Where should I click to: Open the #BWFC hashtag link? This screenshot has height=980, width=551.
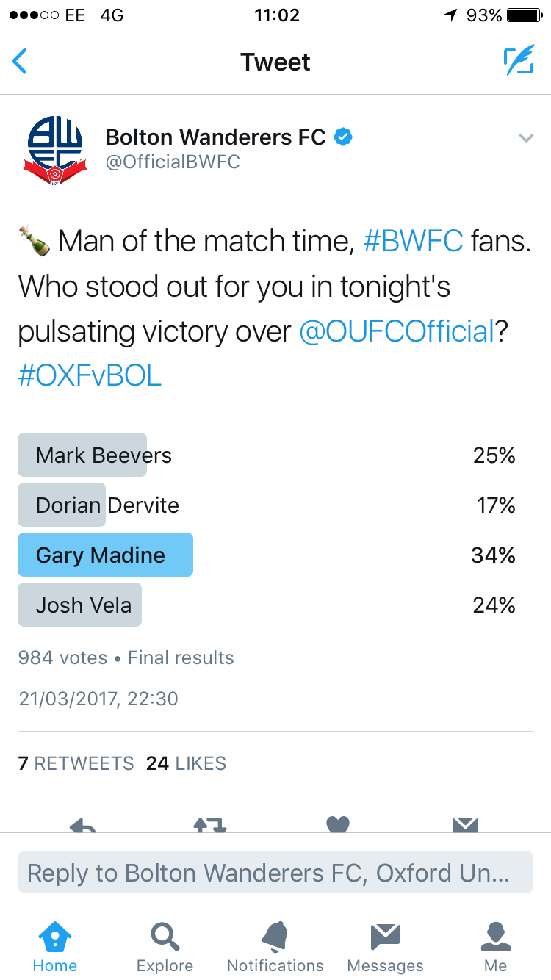click(x=414, y=241)
